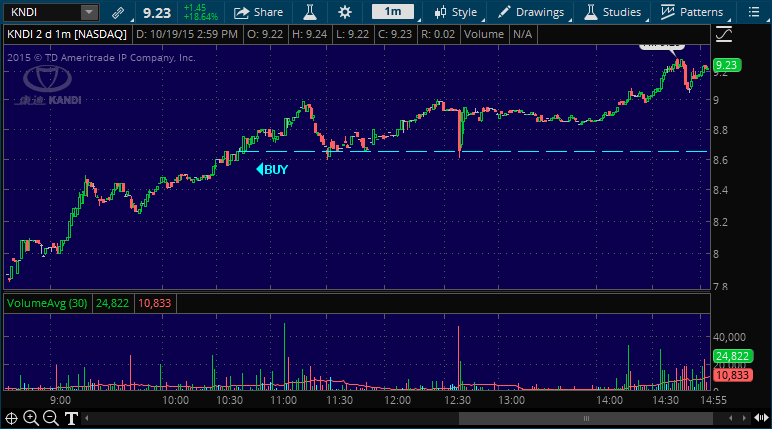Click the red 10,833 value in study header
Viewport: 772px width, 429px height.
[x=155, y=303]
